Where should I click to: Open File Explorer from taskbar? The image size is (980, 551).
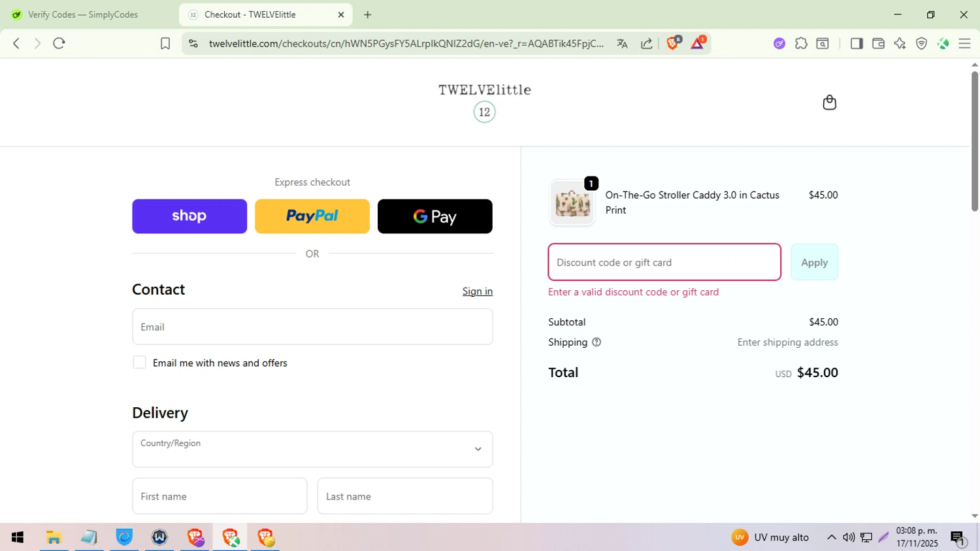coord(54,537)
